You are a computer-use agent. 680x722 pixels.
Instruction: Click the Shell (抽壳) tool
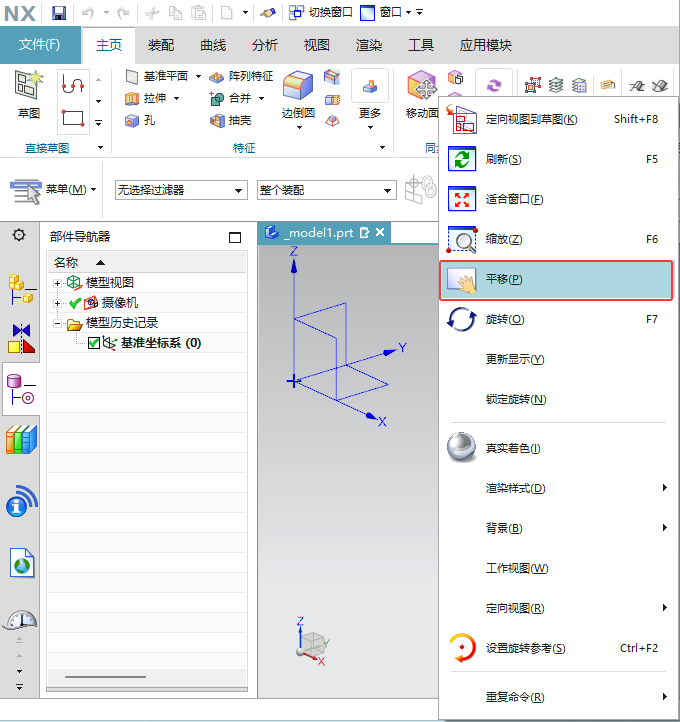point(230,121)
